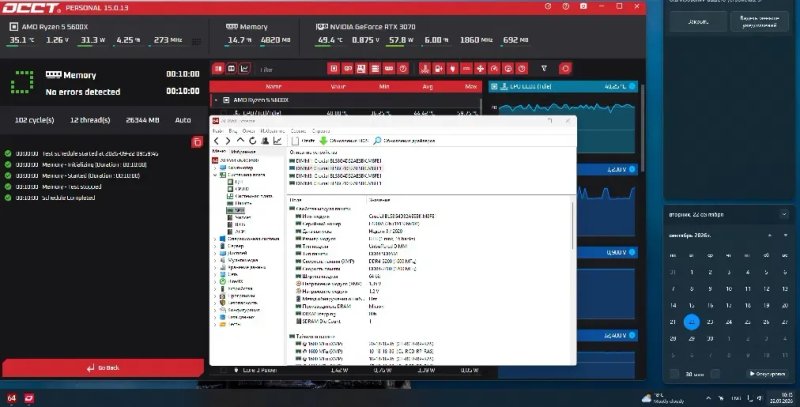Expand the Мультимедиа tree node

(215, 260)
